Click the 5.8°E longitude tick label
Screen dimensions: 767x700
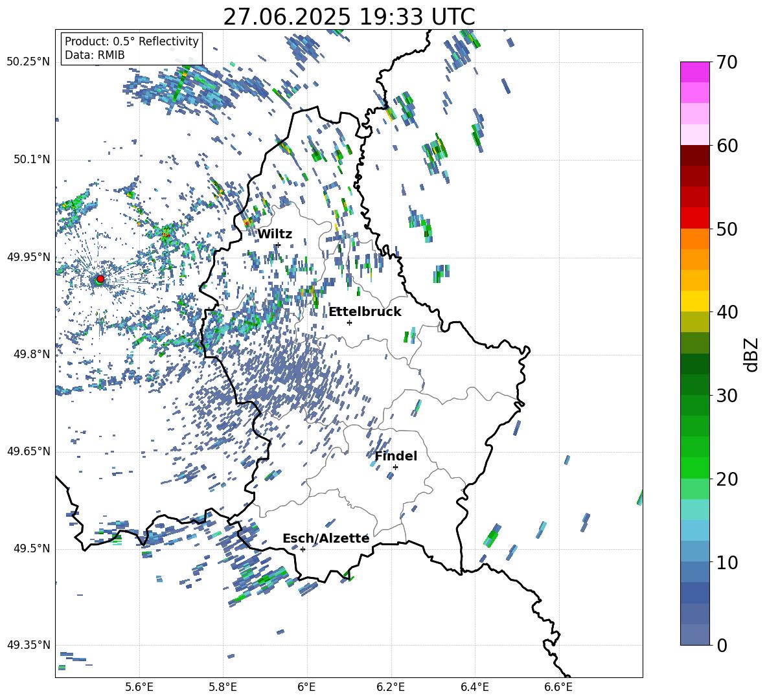[223, 688]
